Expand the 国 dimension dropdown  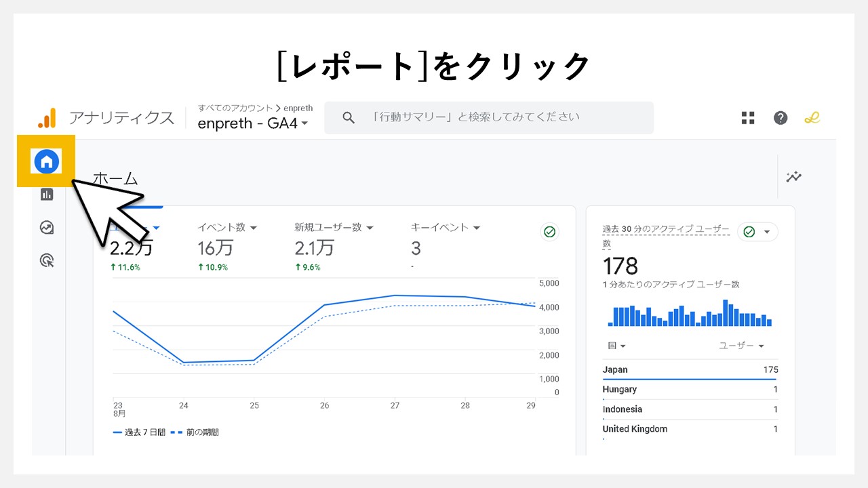(614, 346)
